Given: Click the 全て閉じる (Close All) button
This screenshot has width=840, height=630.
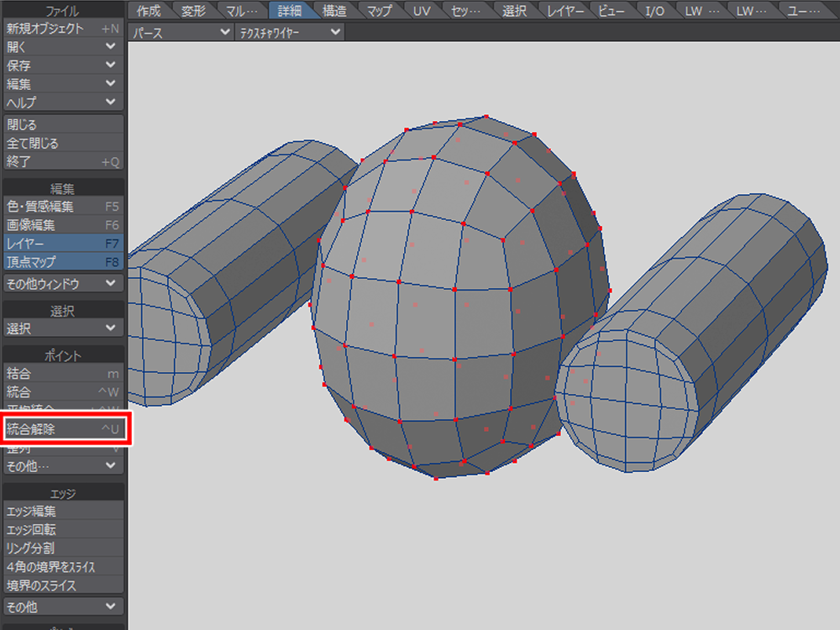Looking at the screenshot, I should click(63, 144).
